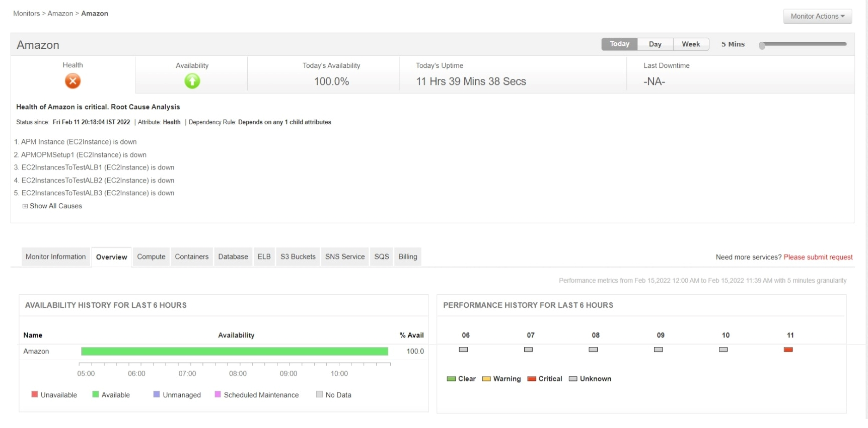Open the SNS Service tab
868x428 pixels.
click(344, 257)
